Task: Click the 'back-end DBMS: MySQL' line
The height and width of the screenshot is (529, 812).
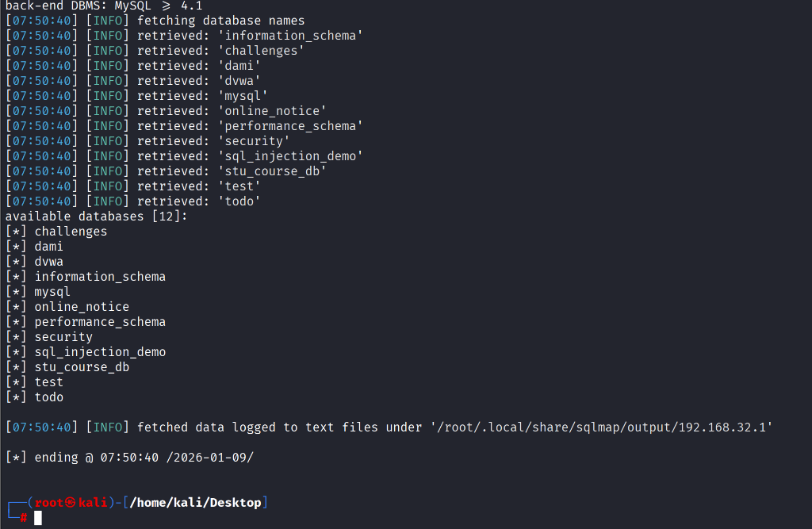Action: 103,5
